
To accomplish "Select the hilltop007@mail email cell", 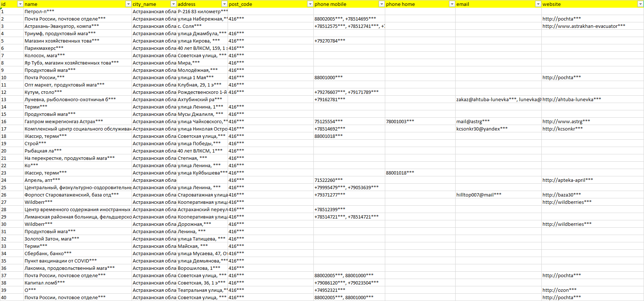I will pyautogui.click(x=479, y=195).
